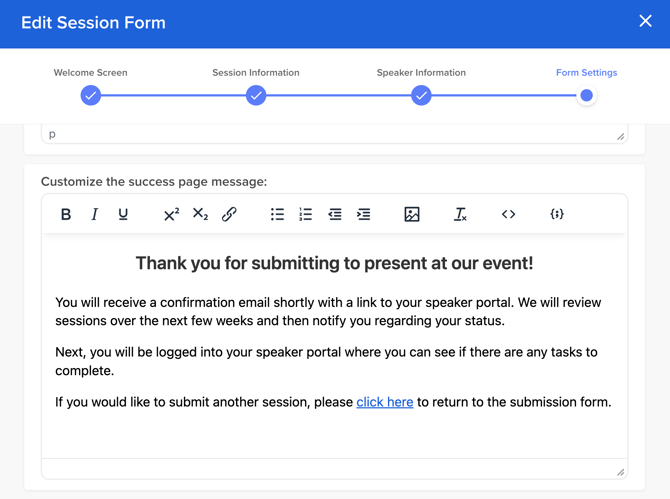Clear text formatting
670x499 pixels.
click(460, 214)
